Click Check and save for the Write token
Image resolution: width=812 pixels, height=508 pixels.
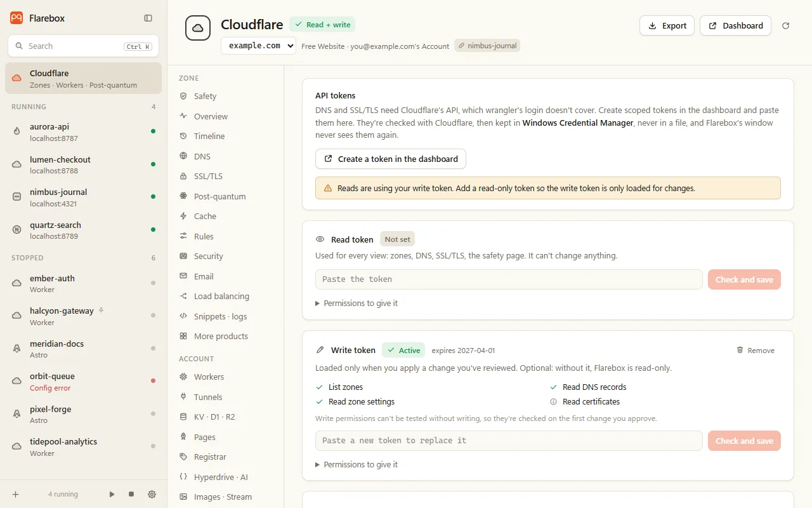tap(744, 441)
